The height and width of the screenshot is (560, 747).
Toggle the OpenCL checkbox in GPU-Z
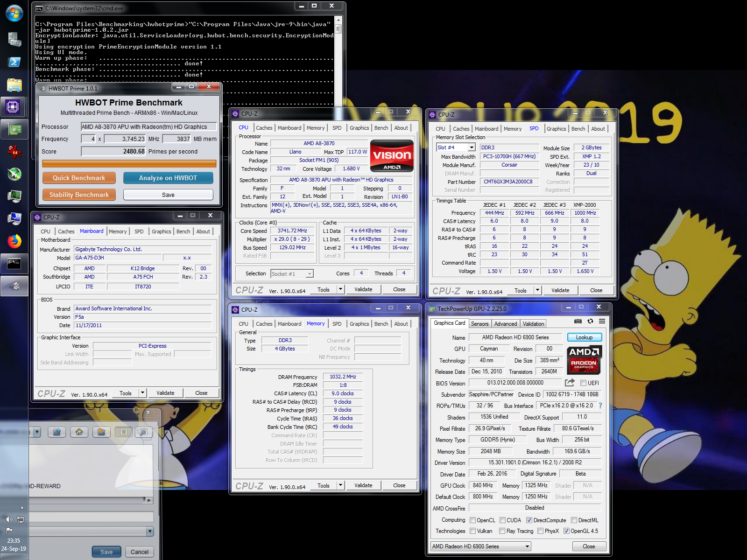point(472,520)
